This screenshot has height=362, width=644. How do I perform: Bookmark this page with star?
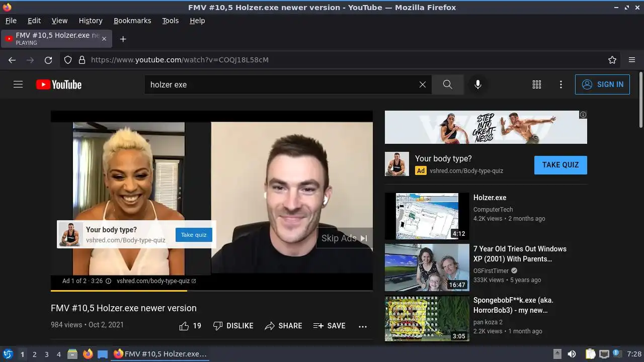[612, 60]
